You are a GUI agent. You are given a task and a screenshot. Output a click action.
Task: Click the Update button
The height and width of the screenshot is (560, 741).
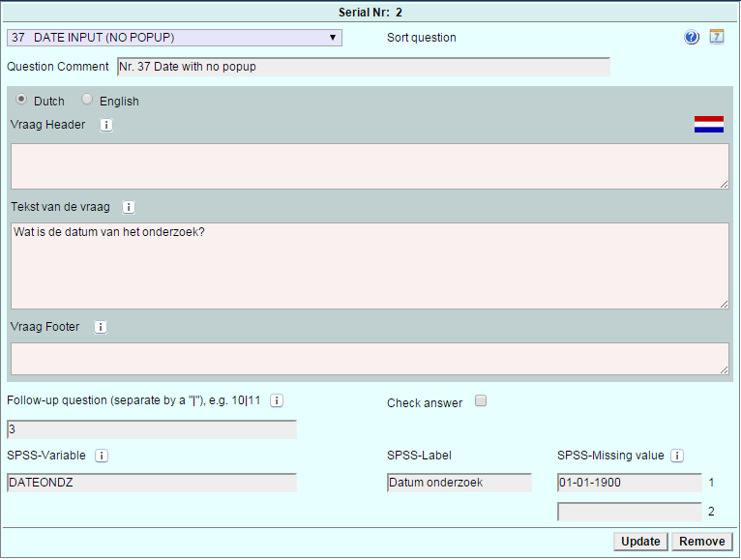(640, 542)
